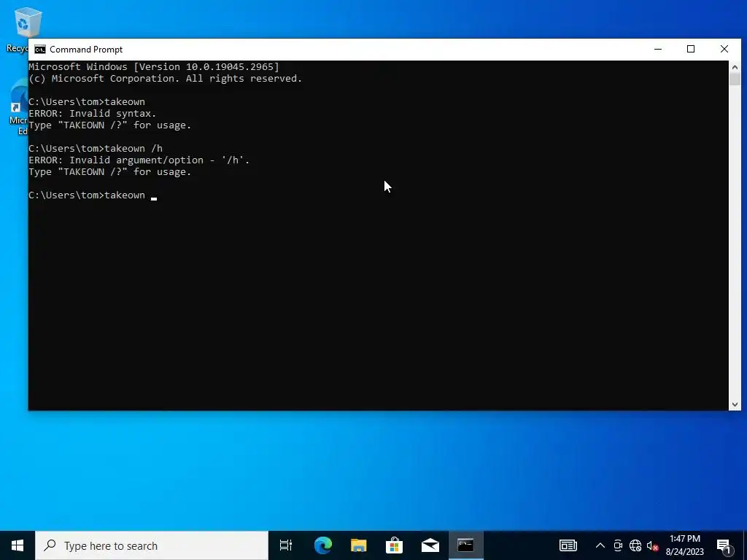Click the taskbar search box
Viewport: 747px width, 560px height.
tap(152, 545)
